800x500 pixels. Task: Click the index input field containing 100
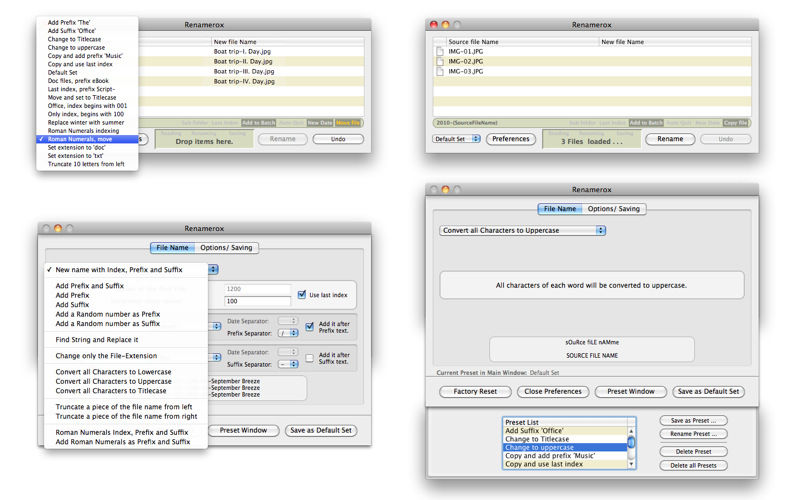(x=258, y=301)
